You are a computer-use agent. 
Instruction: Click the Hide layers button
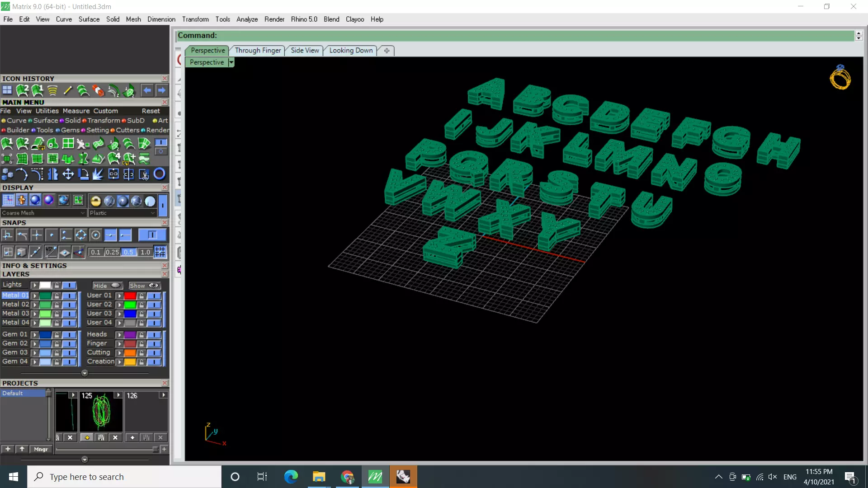tap(107, 286)
